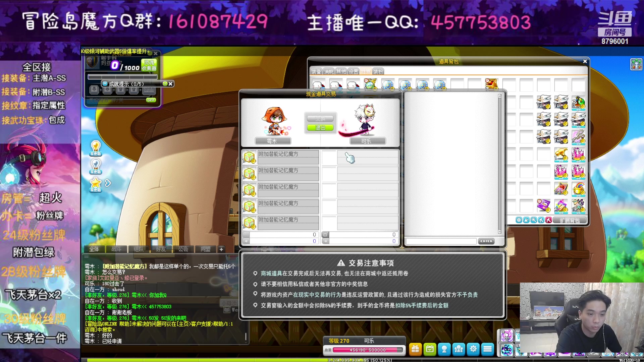The height and width of the screenshot is (362, 644).
Task: Open the gear settings icon in bottom bar
Action: [473, 349]
